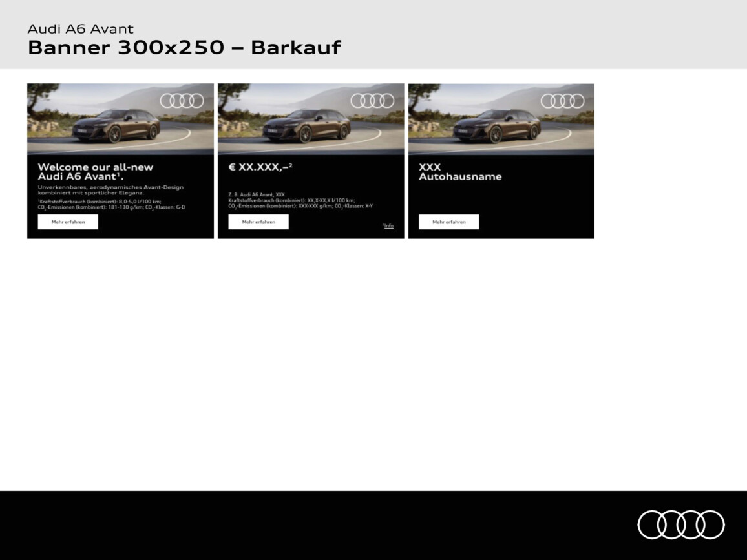Select the car image in the Autohausname banner

(497, 125)
